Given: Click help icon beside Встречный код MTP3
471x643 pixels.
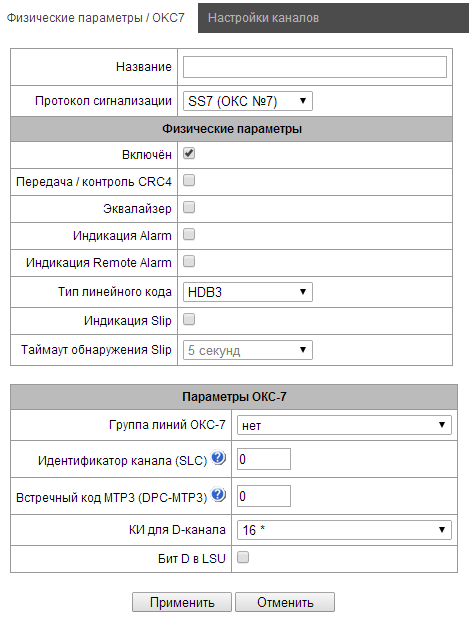Looking at the screenshot, I should coord(218,495).
